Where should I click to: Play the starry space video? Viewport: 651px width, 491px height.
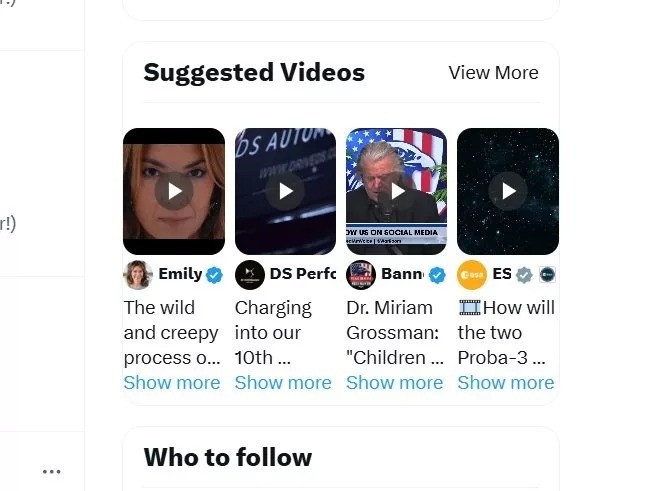[x=508, y=191]
